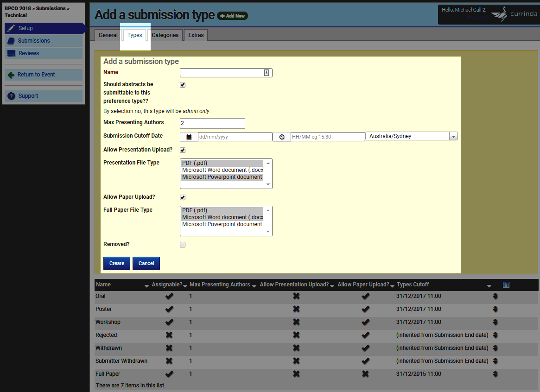Click the column chooser grid icon in table header
This screenshot has width=540, height=392.
tap(506, 285)
